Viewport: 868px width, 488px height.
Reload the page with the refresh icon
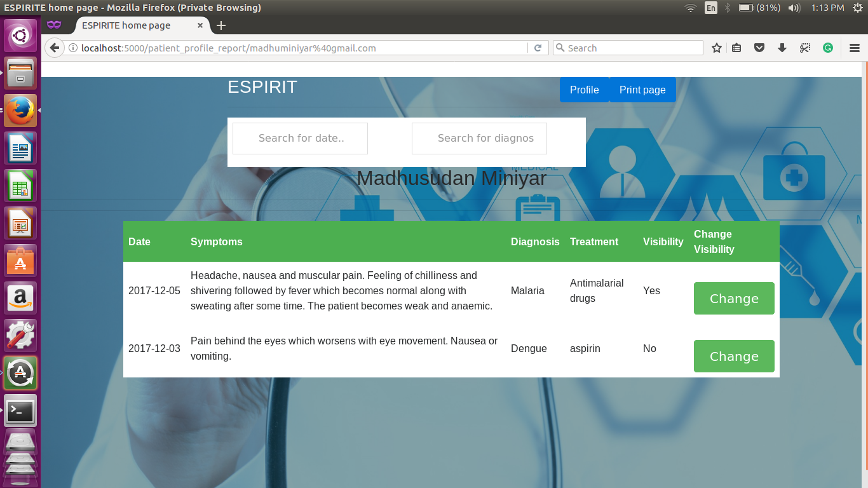pos(538,48)
